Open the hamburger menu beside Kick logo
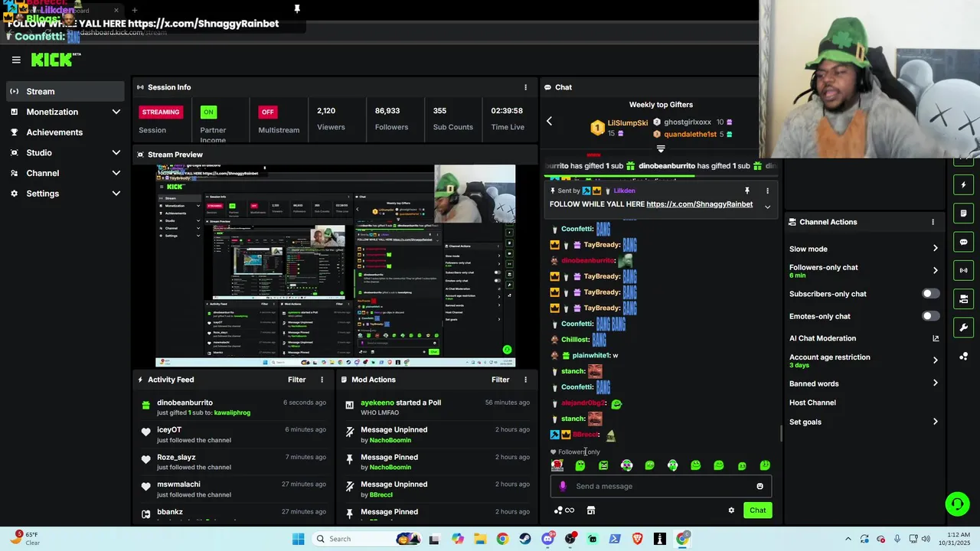The image size is (980, 551). coord(16,60)
